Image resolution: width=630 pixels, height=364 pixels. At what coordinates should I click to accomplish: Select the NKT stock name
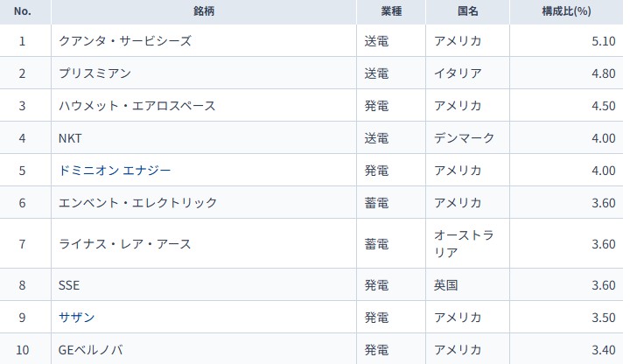coord(71,138)
